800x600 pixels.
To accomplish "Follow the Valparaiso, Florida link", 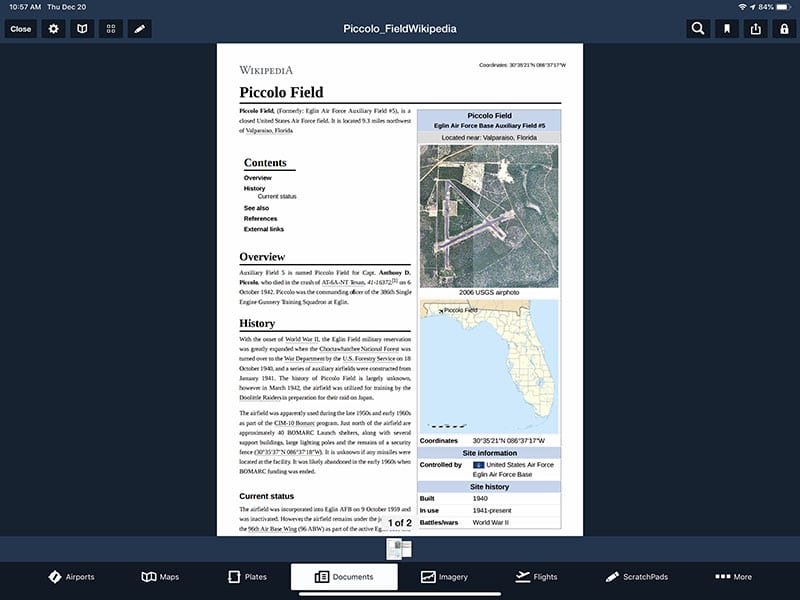I will pyautogui.click(x=269, y=131).
